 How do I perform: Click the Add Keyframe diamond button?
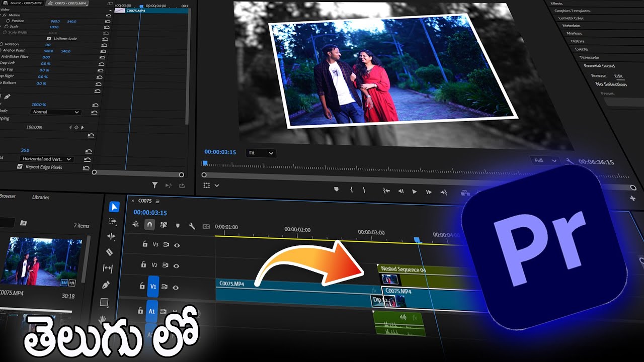point(76,127)
